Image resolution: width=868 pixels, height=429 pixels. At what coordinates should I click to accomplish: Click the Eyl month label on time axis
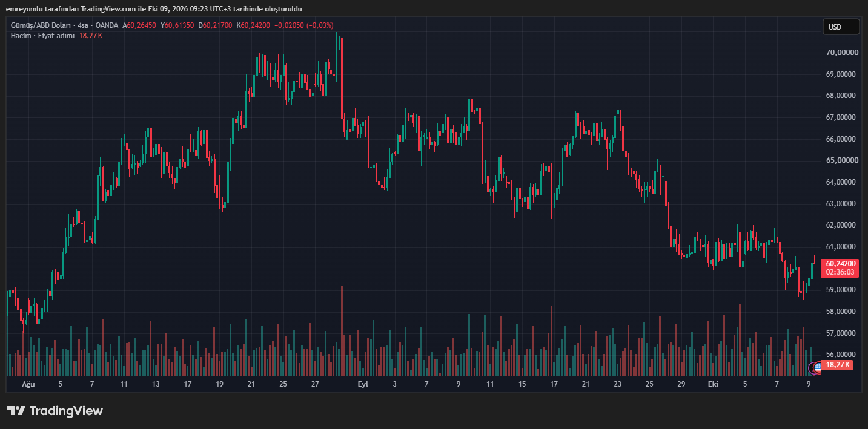pos(363,384)
